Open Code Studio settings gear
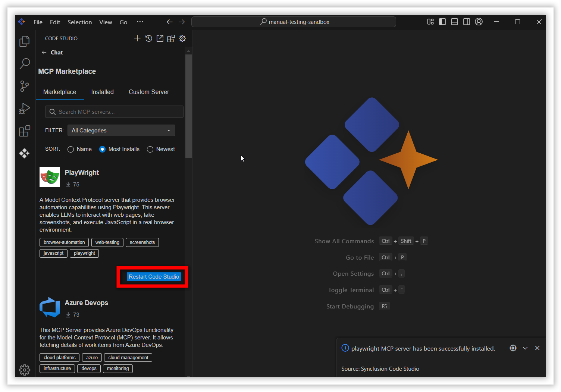Viewport: 561px width, 392px height. pyautogui.click(x=182, y=38)
